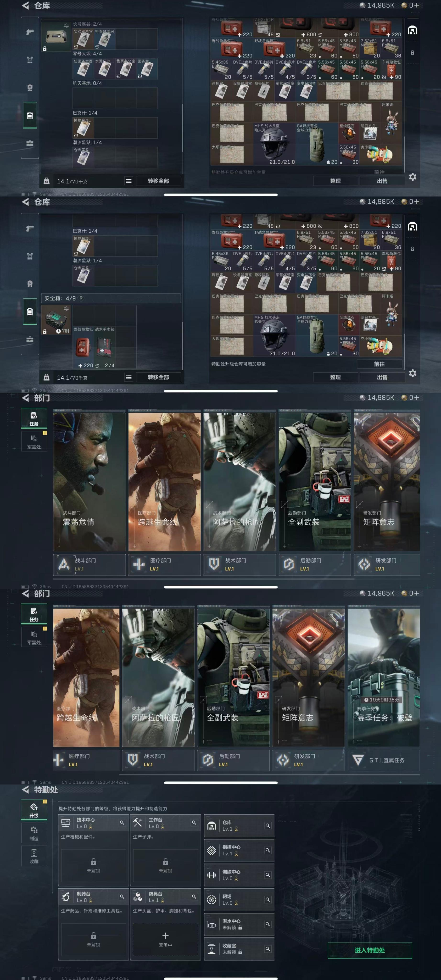The height and width of the screenshot is (980, 441).
Task: Inspect 工作台 with its magnifier icon
Action: (x=194, y=823)
